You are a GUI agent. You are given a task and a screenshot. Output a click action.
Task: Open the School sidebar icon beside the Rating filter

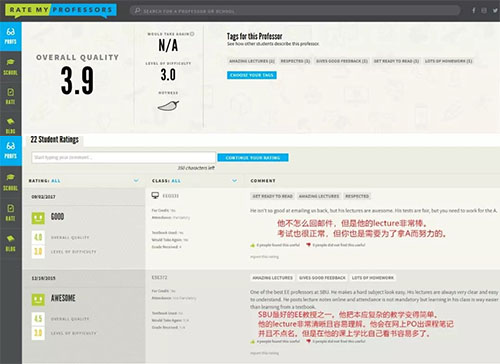tap(11, 182)
